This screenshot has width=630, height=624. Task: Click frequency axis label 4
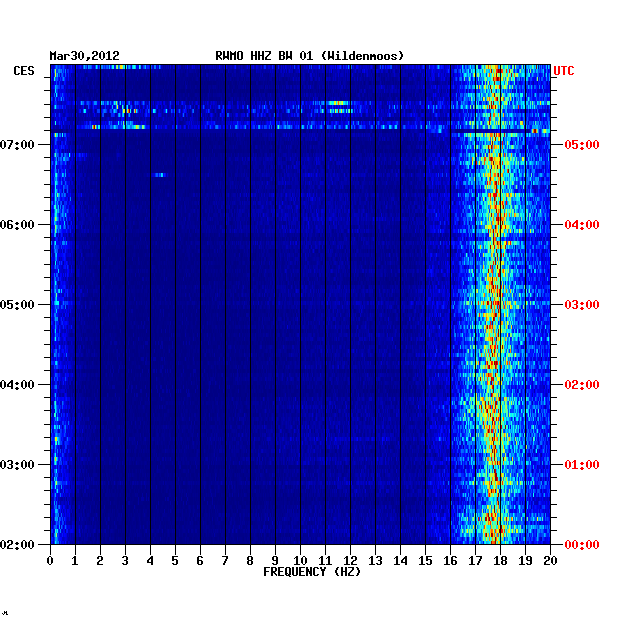(150, 561)
